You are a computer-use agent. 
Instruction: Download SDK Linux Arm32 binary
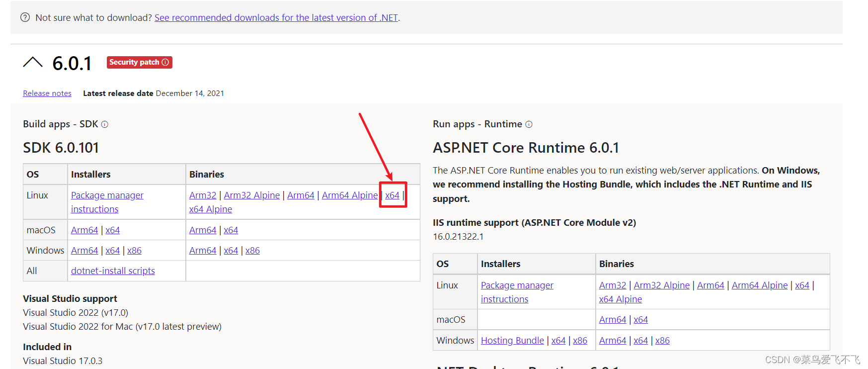[203, 195]
